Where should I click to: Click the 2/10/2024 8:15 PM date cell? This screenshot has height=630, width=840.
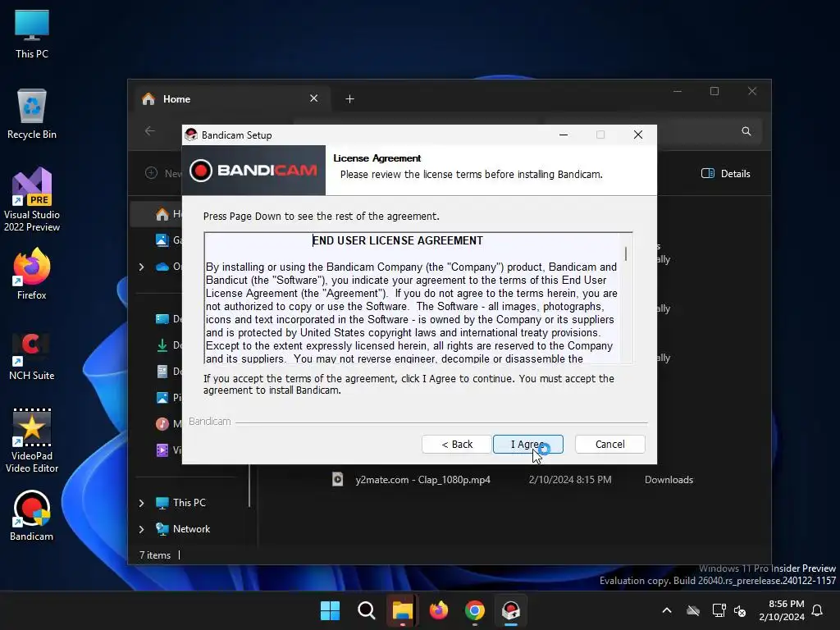pos(570,480)
